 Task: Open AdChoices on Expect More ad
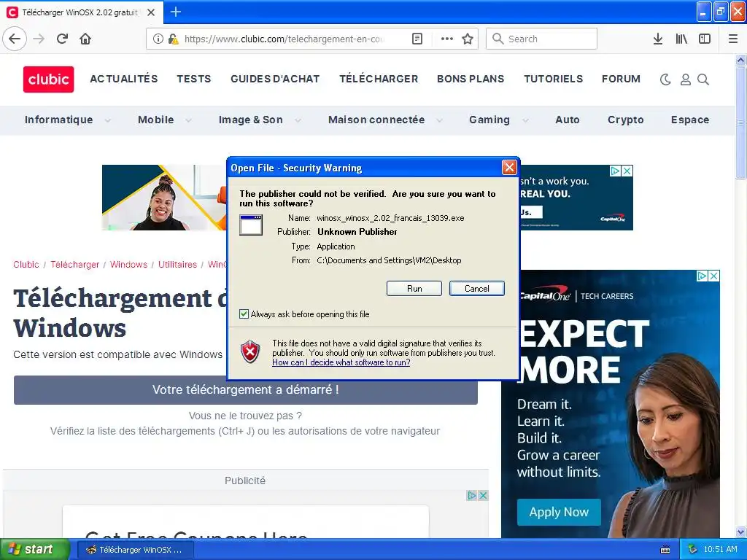(x=702, y=276)
